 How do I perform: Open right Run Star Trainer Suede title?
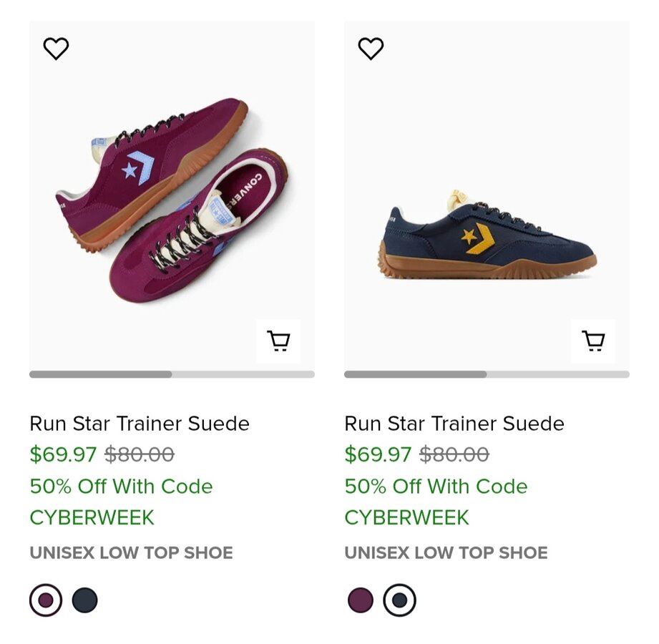454,424
